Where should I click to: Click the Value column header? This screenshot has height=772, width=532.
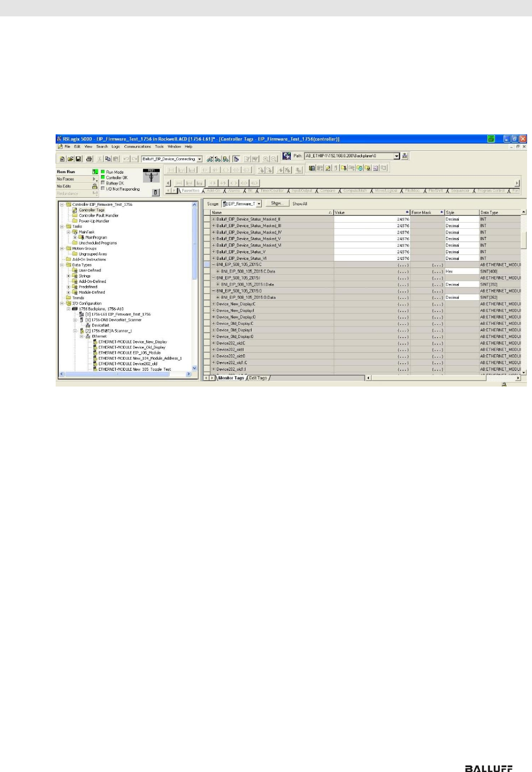coord(372,212)
